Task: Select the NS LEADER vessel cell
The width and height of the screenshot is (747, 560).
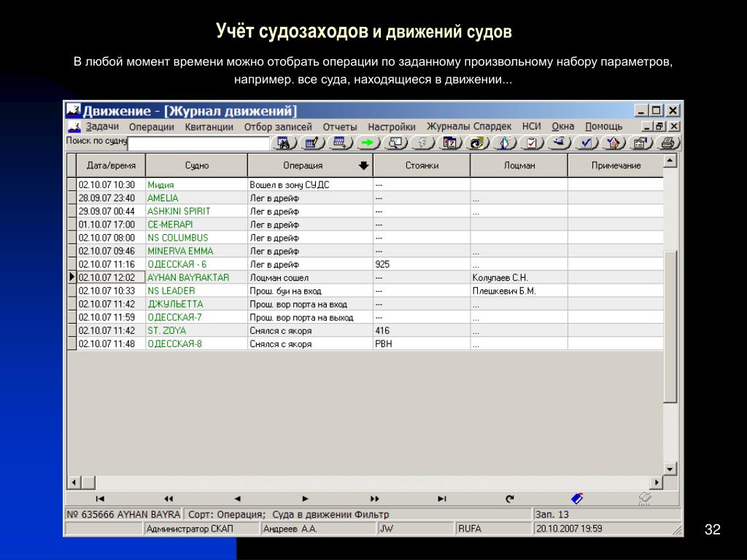Action: tap(196, 291)
